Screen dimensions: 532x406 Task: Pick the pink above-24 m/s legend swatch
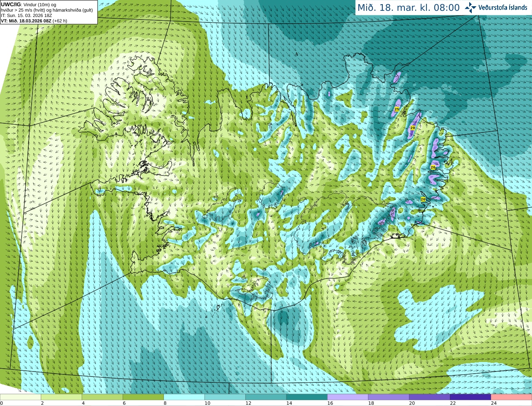[x=511, y=397]
